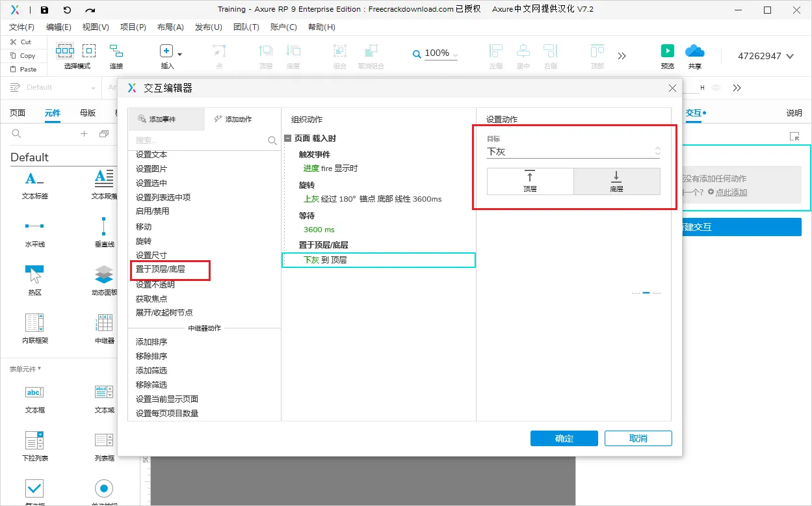Screen dimensions: 812x506
Task: Select the 选择模式 intersect selection icon
Action: (65, 51)
